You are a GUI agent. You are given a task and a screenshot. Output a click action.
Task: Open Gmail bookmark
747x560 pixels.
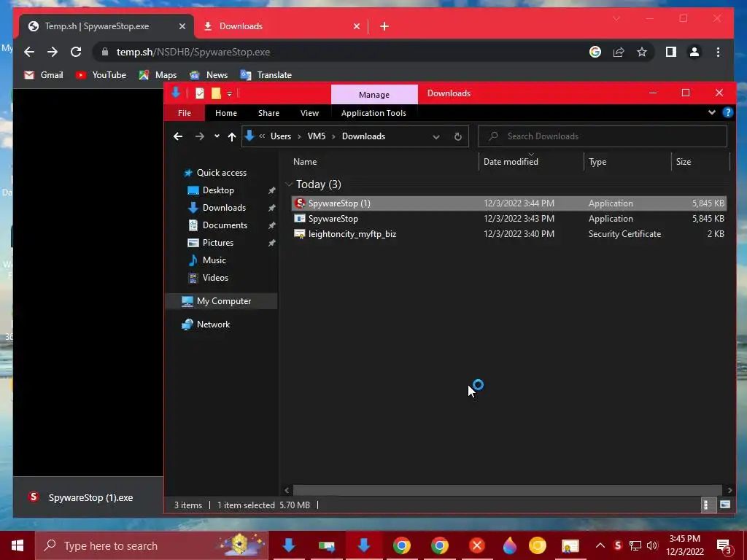pyautogui.click(x=43, y=75)
